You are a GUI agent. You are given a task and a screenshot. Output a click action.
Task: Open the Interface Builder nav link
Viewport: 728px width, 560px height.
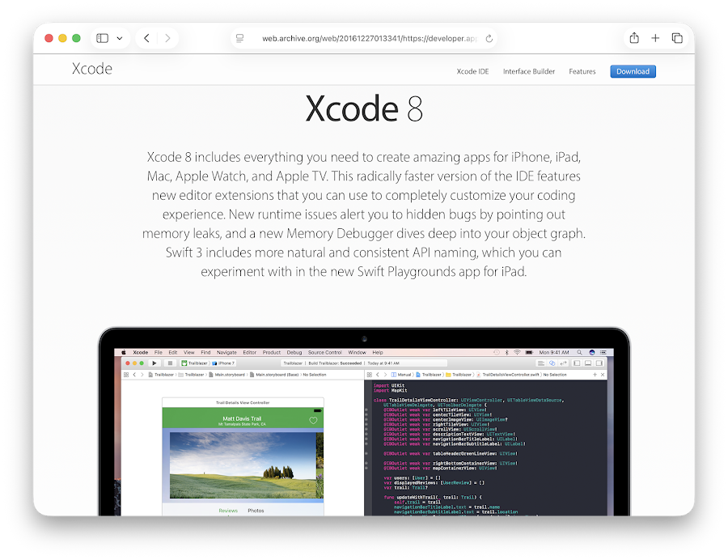point(529,71)
